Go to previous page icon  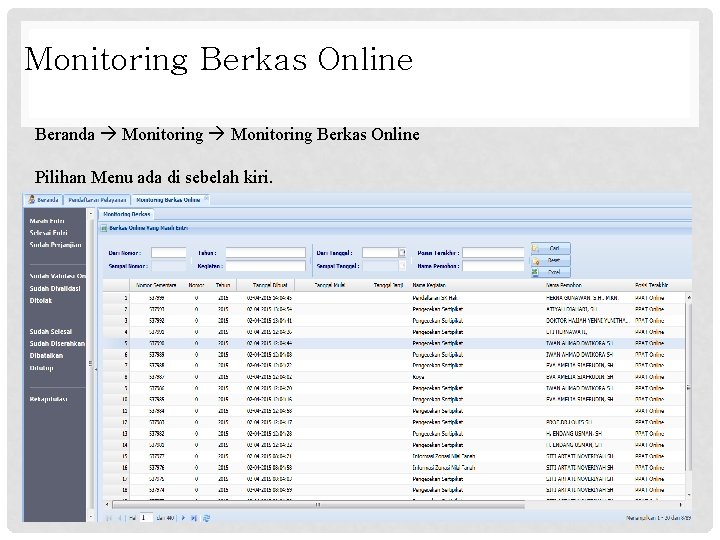tap(120, 518)
